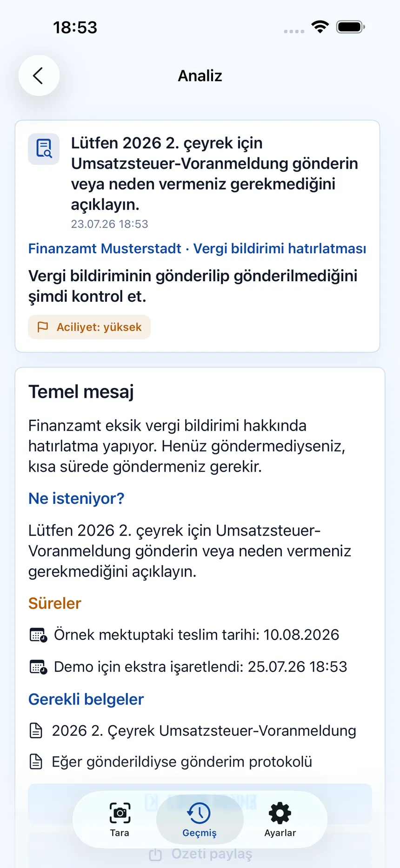Tap the document icon beside Umsatzsteuer-Voranmeldung
Image resolution: width=400 pixels, height=868 pixels.
[36, 731]
